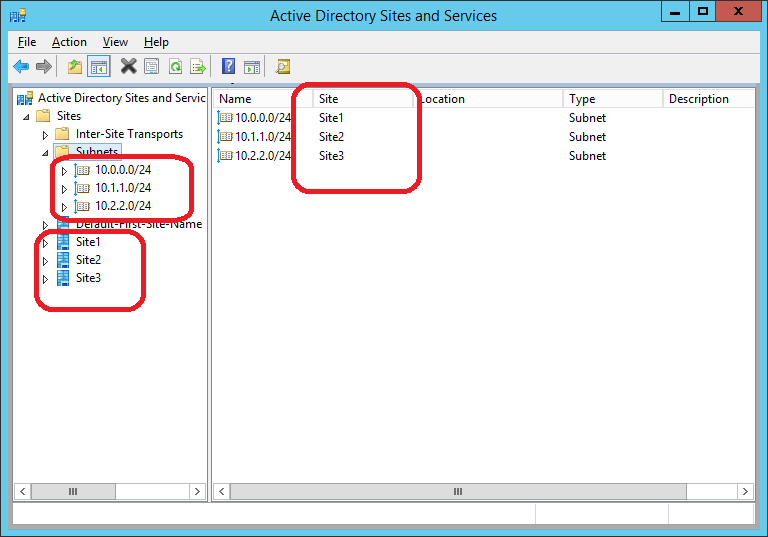Expand Default-First-Site-Name node

[x=45, y=225]
